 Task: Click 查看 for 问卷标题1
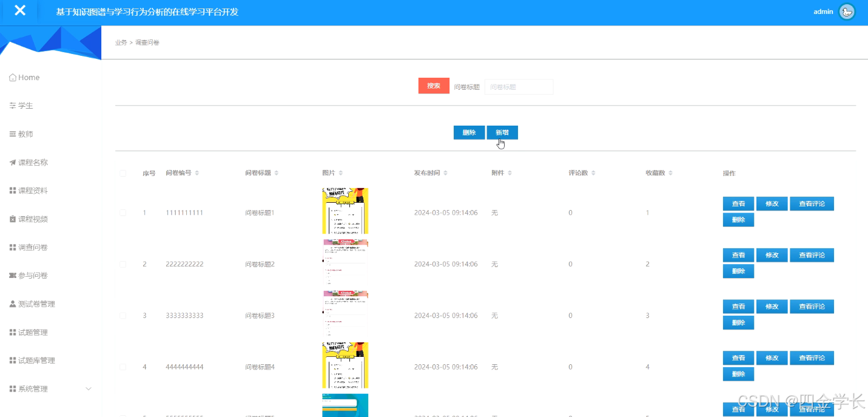tap(738, 204)
